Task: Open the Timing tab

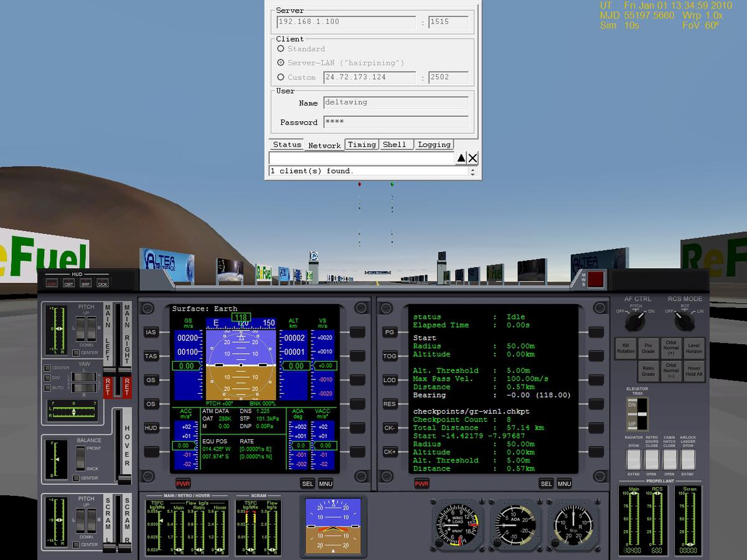Action: pyautogui.click(x=362, y=144)
